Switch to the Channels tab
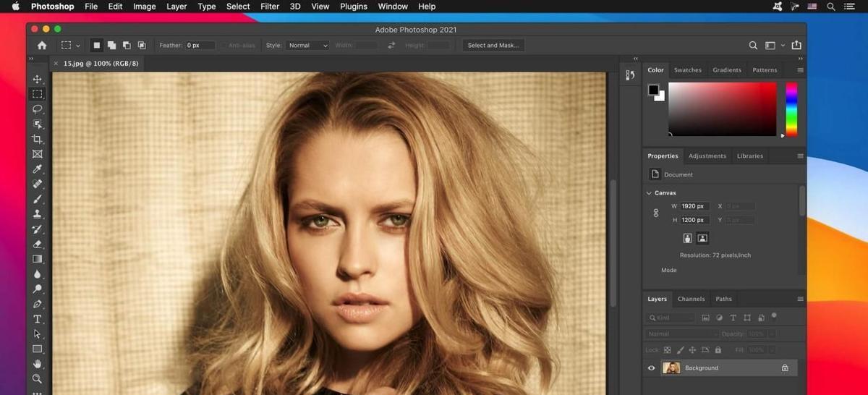This screenshot has width=868, height=395. 691,299
